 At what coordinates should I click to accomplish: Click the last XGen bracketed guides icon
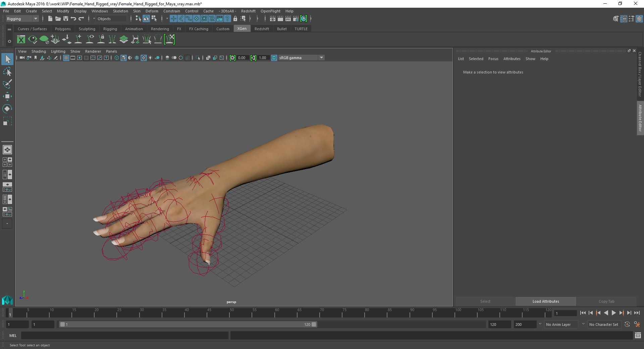tap(170, 40)
